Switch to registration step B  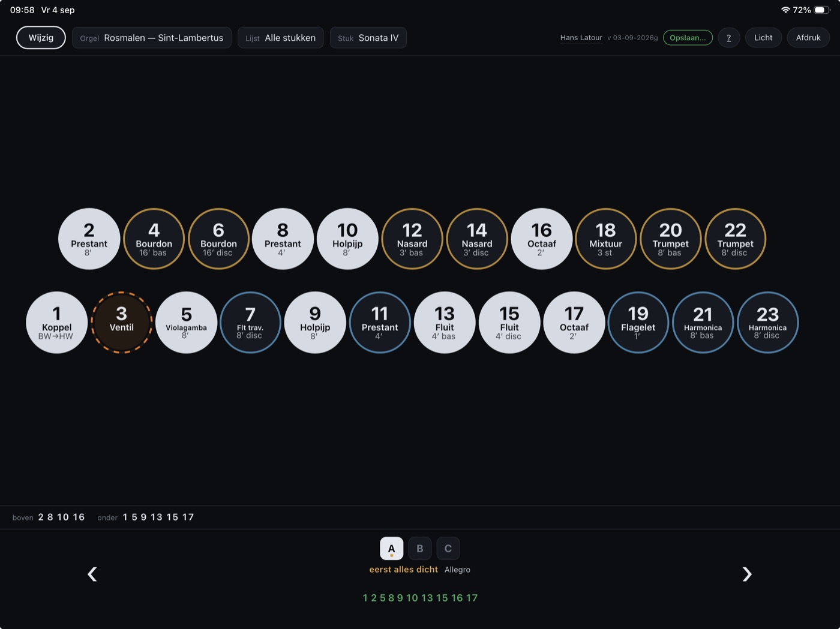click(x=420, y=548)
